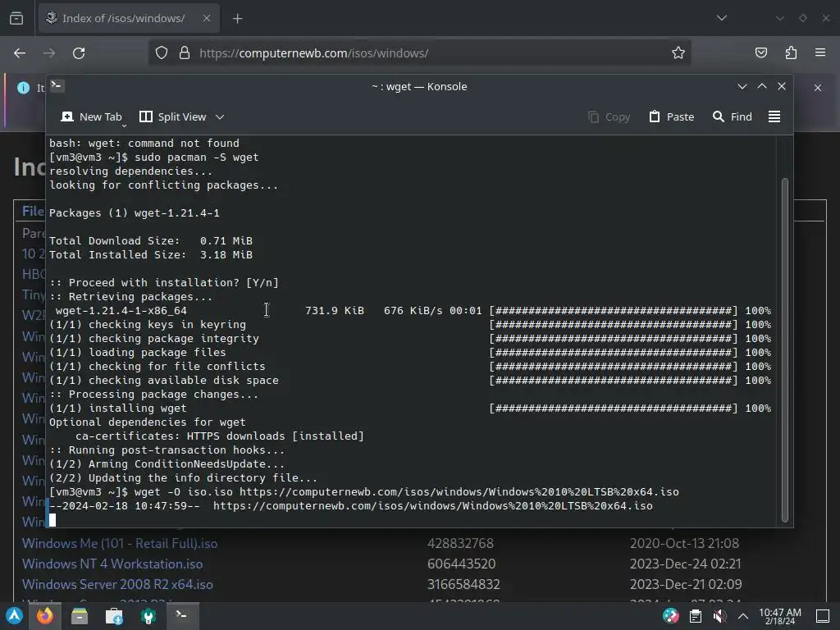The image size is (840, 630).
Task: Open the colorful system tray icon
Action: point(671,616)
